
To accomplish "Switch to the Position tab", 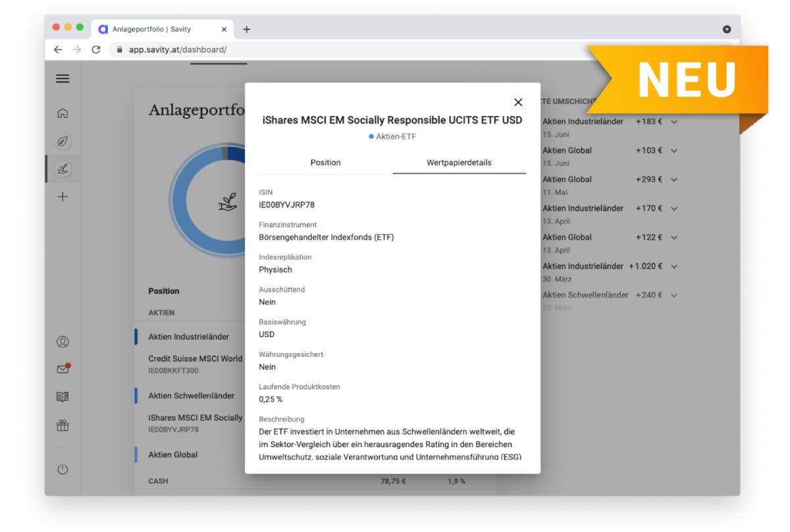I will click(326, 163).
